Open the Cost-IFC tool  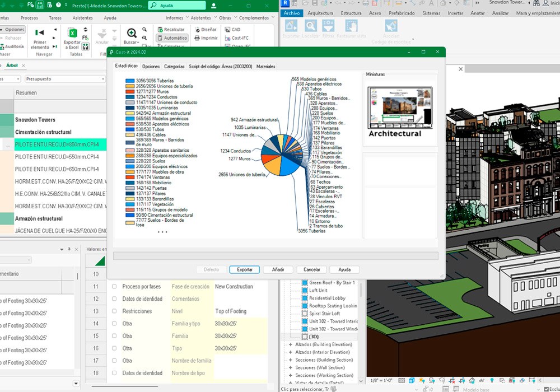(235, 38)
